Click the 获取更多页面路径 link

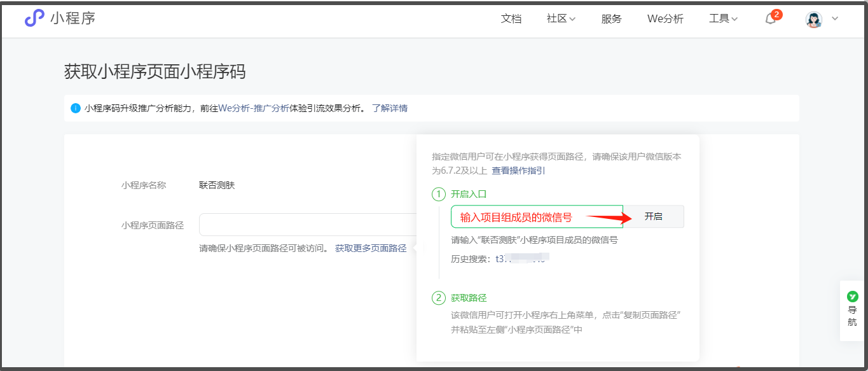[371, 248]
